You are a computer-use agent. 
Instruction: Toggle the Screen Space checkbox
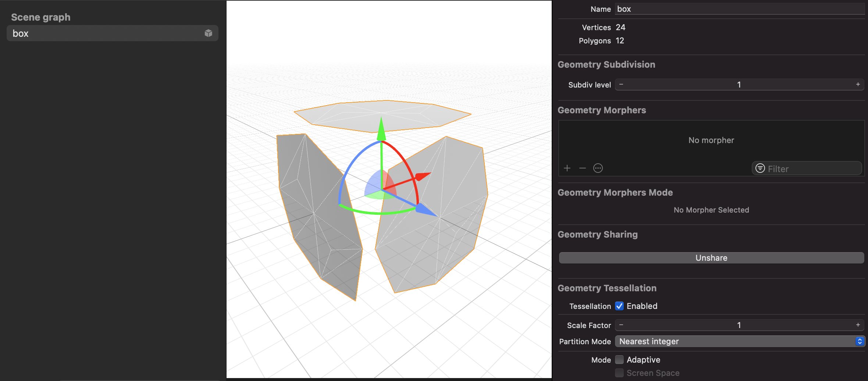[x=619, y=373]
